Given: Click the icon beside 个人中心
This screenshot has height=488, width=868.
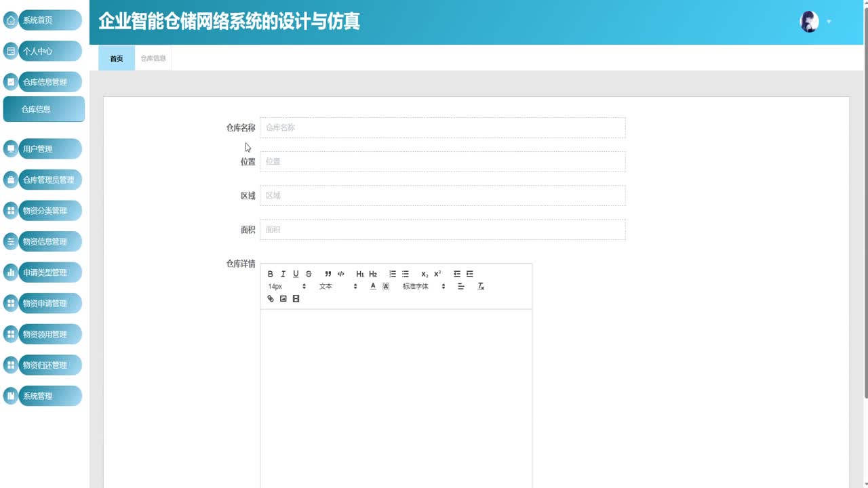Looking at the screenshot, I should coord(11,51).
